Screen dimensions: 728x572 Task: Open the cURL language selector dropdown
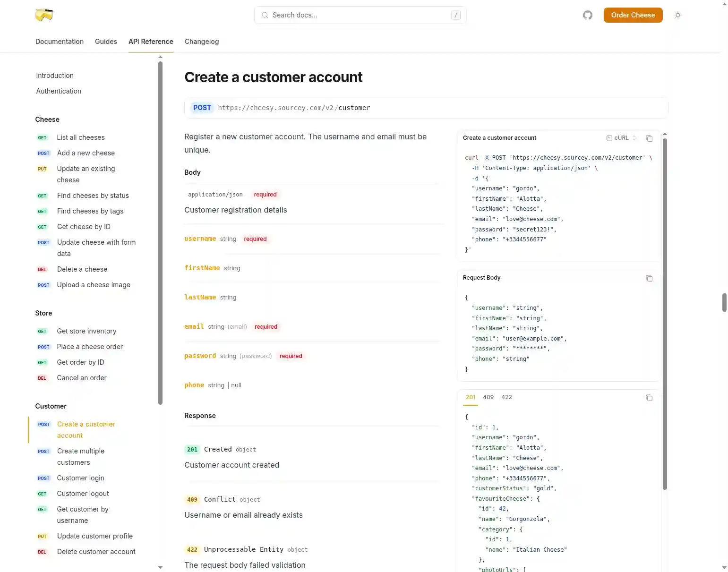pyautogui.click(x=621, y=138)
